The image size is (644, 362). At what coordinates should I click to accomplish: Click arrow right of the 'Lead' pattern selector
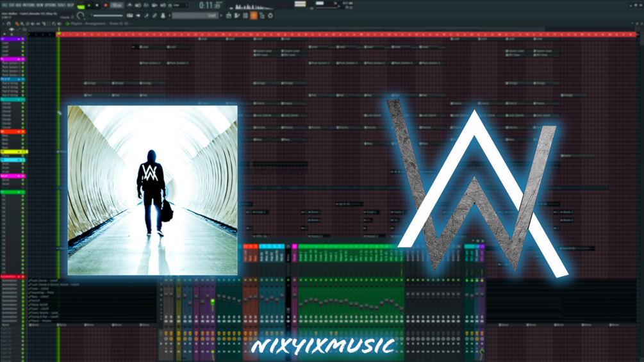pyautogui.click(x=221, y=15)
